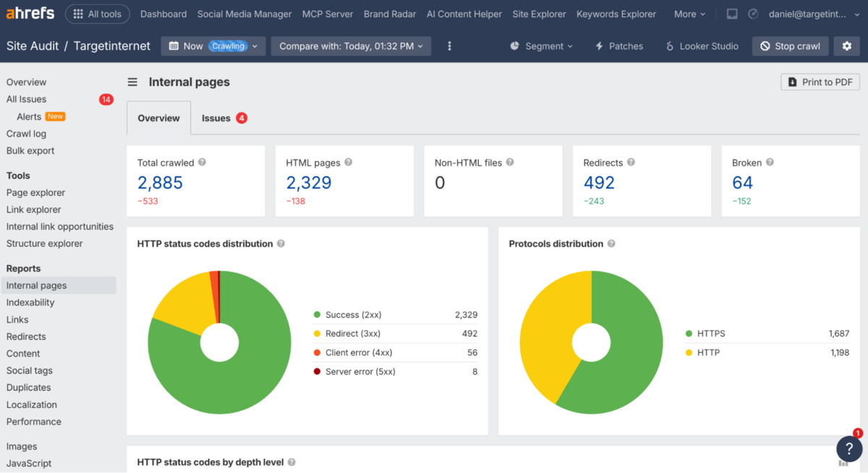Click Client error (4xx) count 56
The height and width of the screenshot is (473, 868).
pyautogui.click(x=472, y=352)
